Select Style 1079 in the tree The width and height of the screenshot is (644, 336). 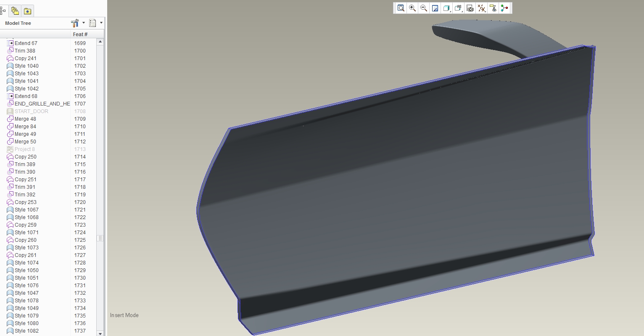tap(26, 316)
